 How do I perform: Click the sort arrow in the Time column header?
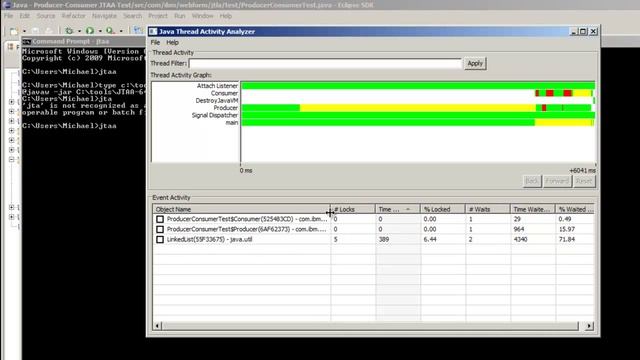click(x=408, y=209)
